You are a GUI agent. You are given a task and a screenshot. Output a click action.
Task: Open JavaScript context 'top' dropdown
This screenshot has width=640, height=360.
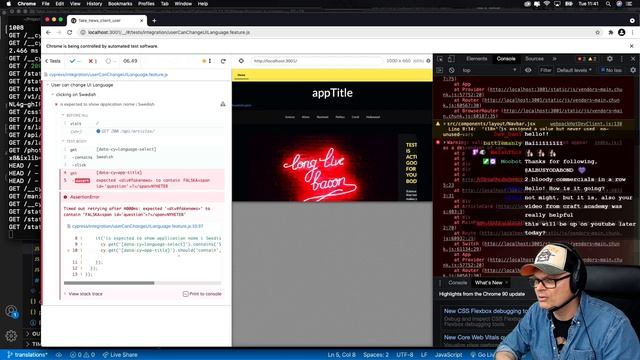click(x=489, y=70)
